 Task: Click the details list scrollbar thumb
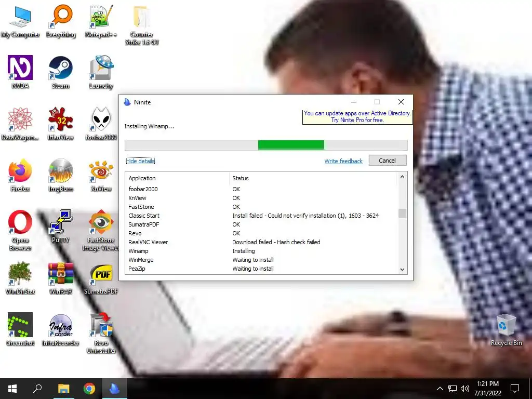(x=402, y=213)
